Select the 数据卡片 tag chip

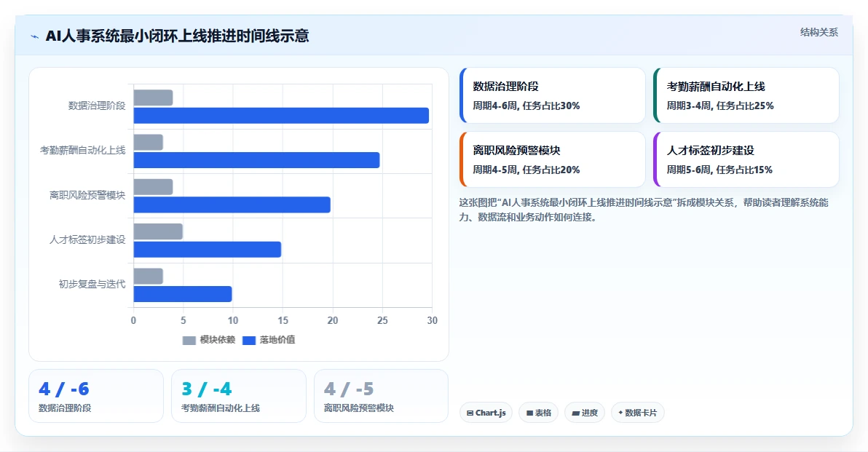point(638,413)
